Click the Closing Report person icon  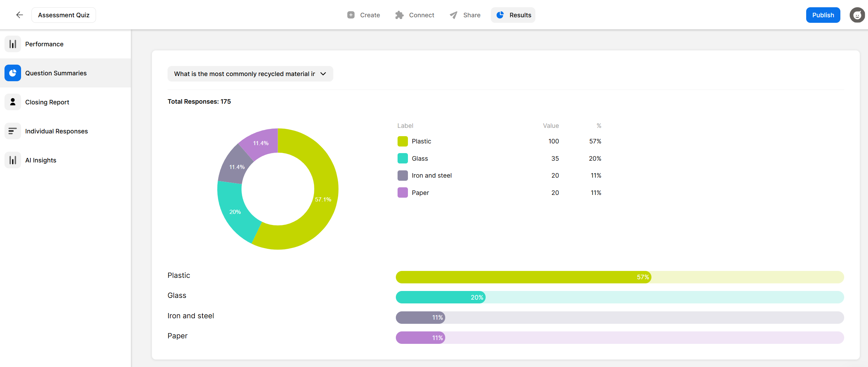[x=13, y=102]
